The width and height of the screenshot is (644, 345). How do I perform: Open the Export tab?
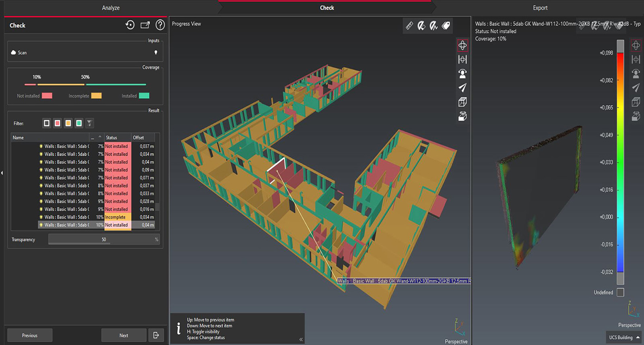(540, 8)
